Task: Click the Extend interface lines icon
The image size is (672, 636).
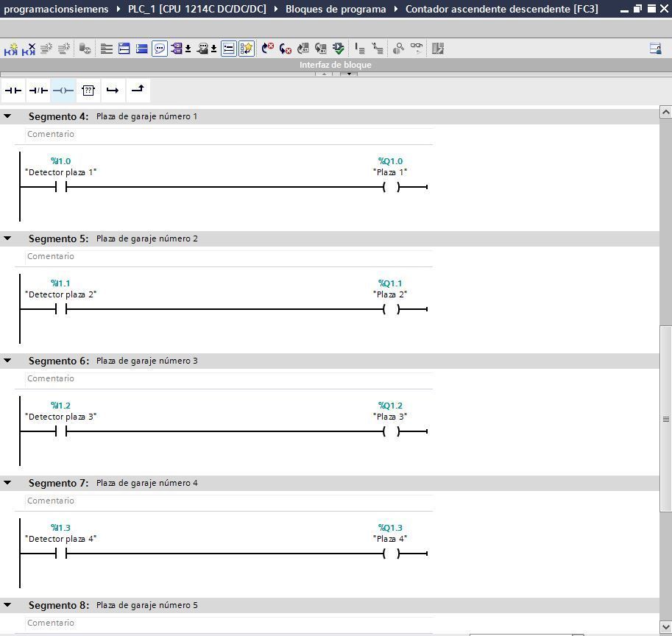Action: [106, 49]
